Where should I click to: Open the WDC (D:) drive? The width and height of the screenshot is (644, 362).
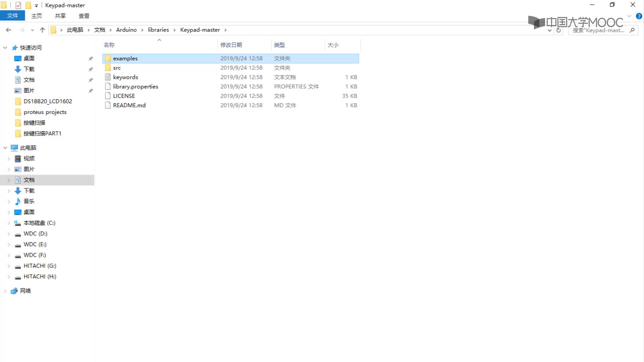click(x=36, y=234)
